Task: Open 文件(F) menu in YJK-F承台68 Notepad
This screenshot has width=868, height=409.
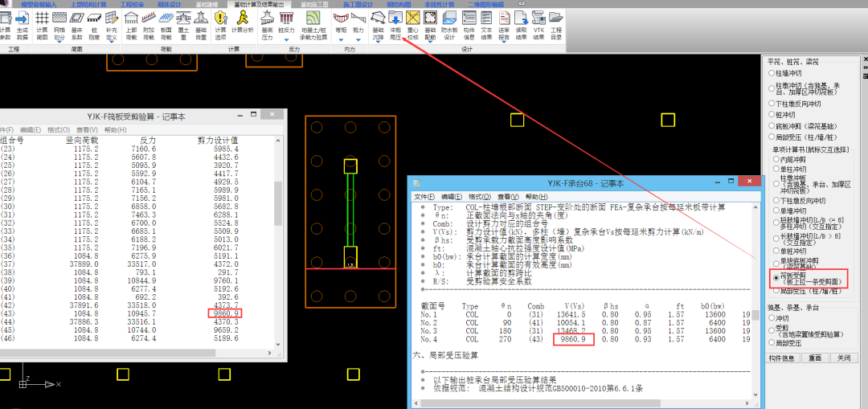Action: (x=424, y=197)
